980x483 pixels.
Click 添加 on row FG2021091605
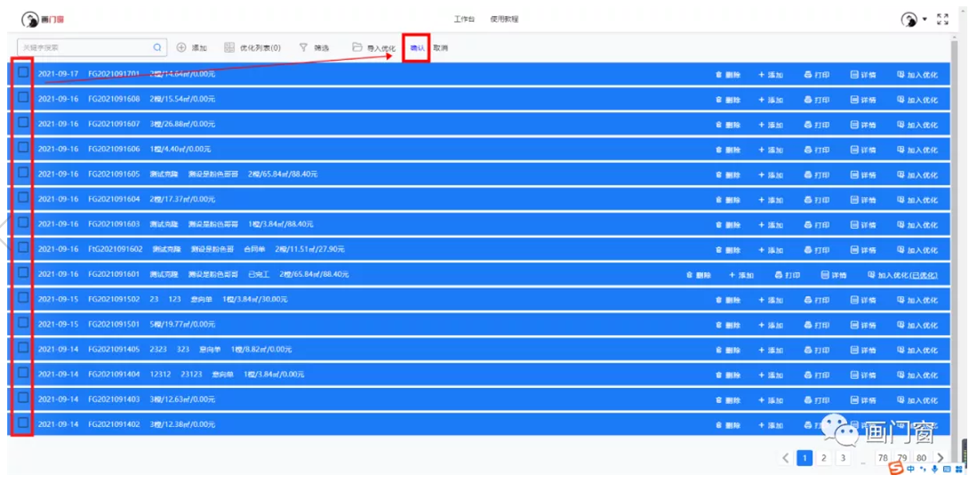770,175
